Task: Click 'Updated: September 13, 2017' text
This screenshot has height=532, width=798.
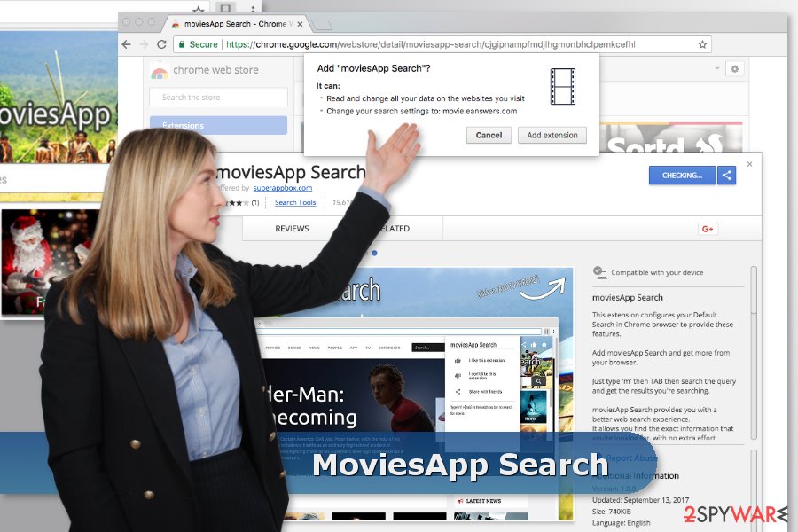Action: point(640,500)
